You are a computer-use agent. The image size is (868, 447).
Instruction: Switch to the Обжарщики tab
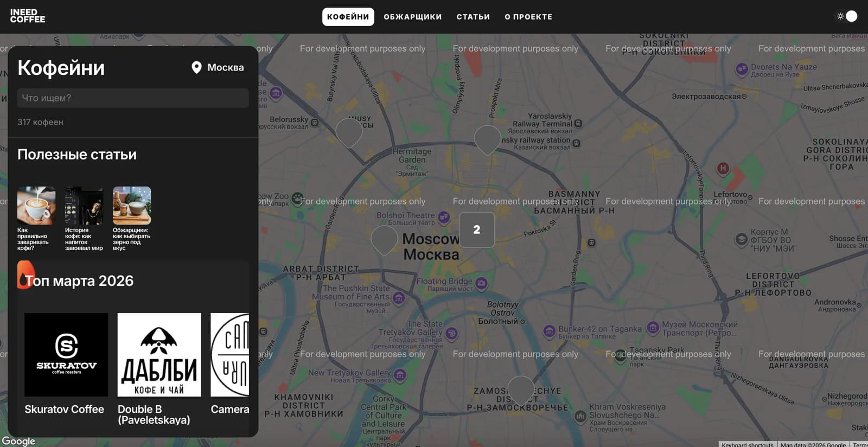pos(412,17)
